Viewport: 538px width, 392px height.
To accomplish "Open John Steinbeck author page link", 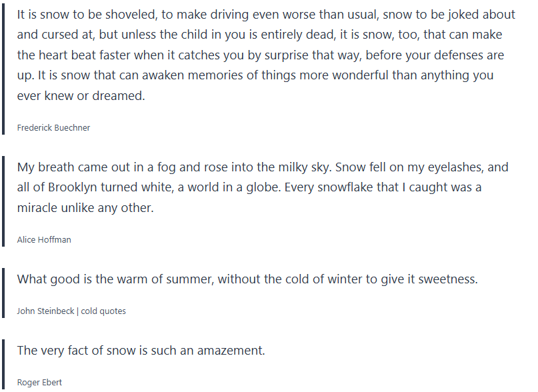I will [45, 311].
